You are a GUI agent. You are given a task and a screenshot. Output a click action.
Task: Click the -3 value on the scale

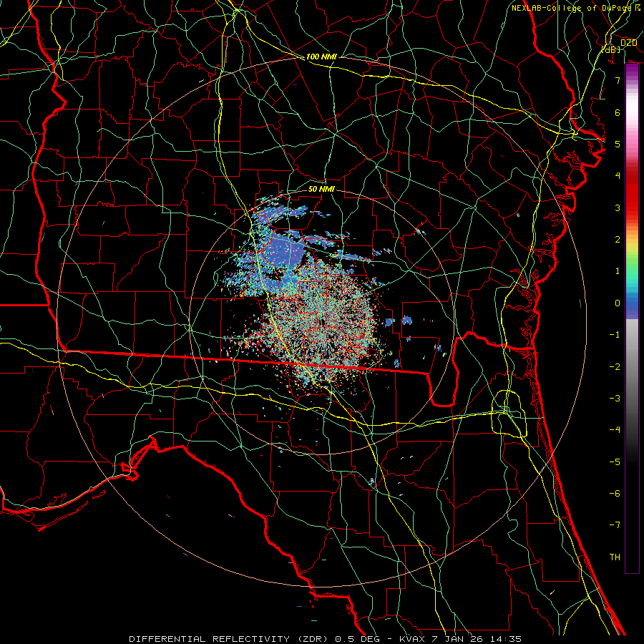pyautogui.click(x=615, y=399)
